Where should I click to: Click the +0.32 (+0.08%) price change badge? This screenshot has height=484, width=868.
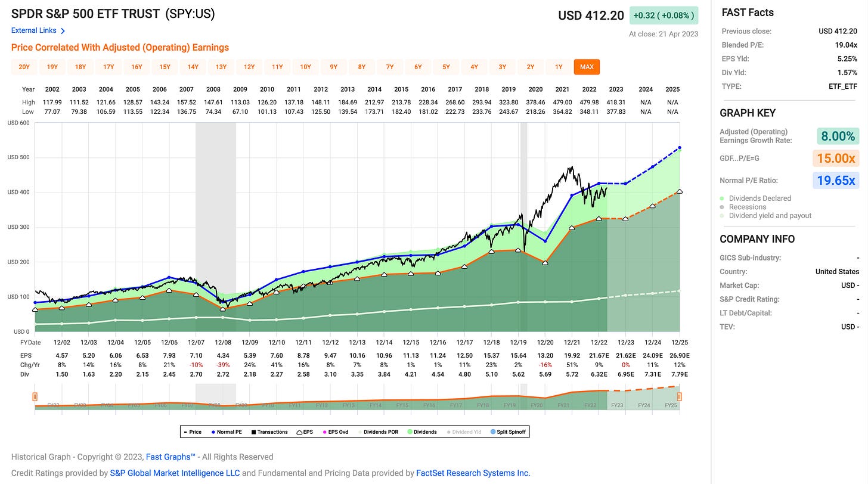[x=665, y=15]
